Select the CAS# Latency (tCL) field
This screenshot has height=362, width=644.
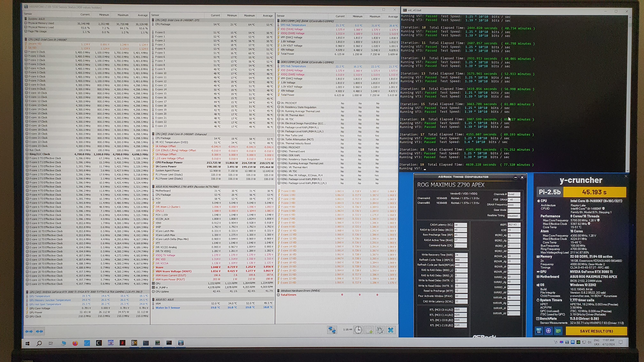pyautogui.click(x=460, y=225)
